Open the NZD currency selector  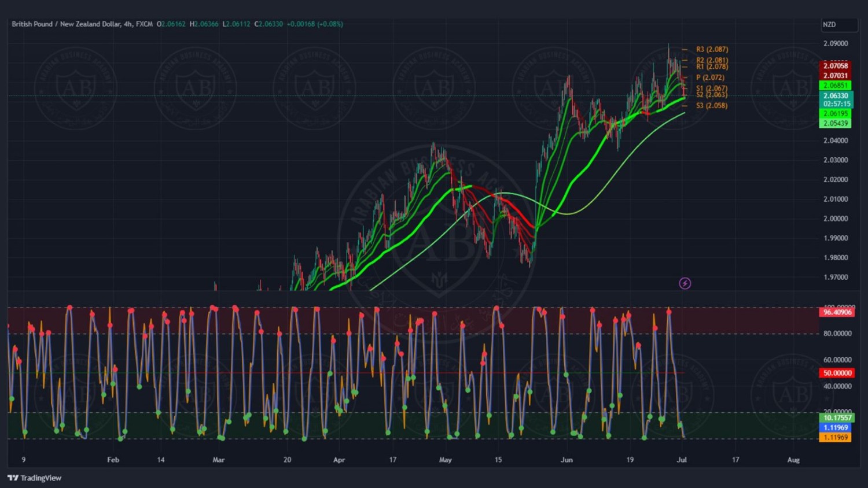pos(838,25)
